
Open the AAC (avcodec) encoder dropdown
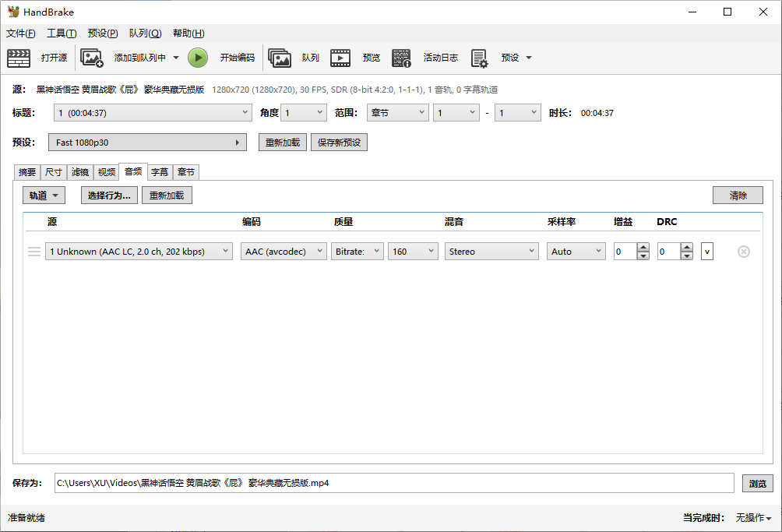(284, 252)
